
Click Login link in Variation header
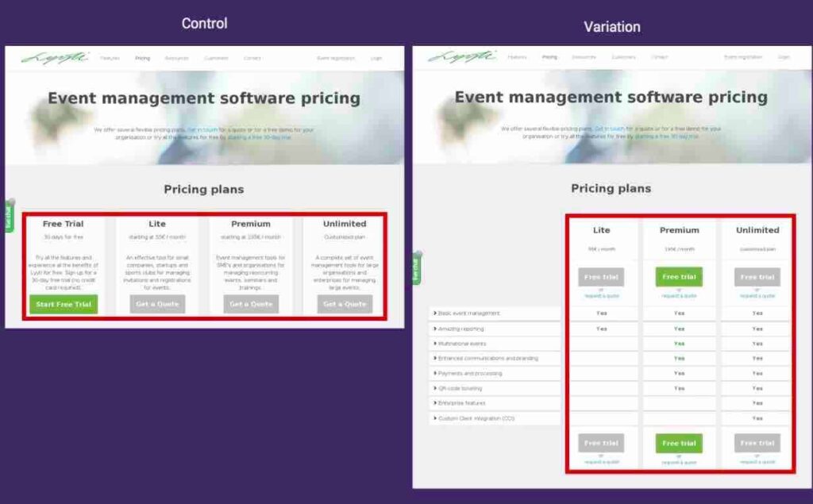784,57
